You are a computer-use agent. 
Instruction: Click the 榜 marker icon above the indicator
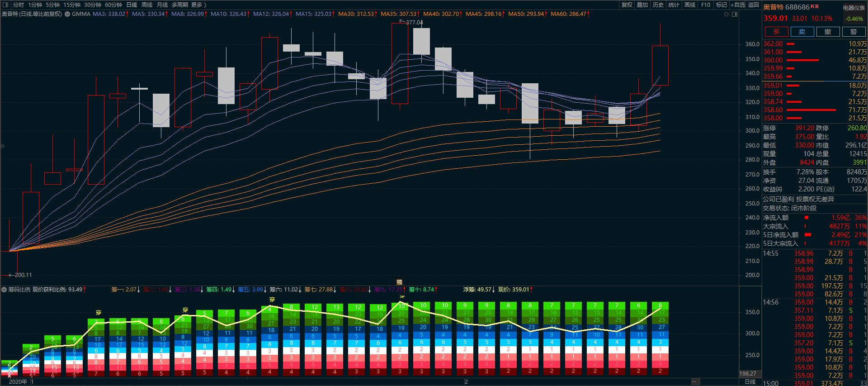tap(399, 282)
